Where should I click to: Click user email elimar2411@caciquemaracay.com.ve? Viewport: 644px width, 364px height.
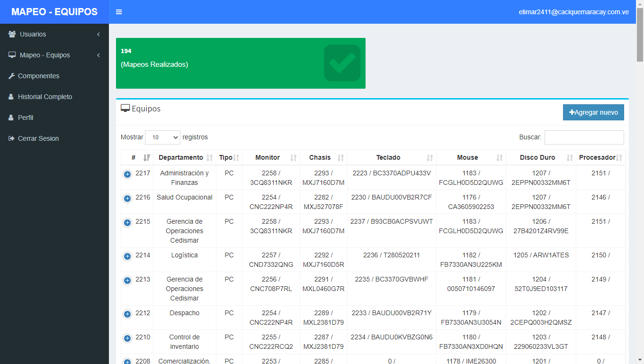coord(574,12)
